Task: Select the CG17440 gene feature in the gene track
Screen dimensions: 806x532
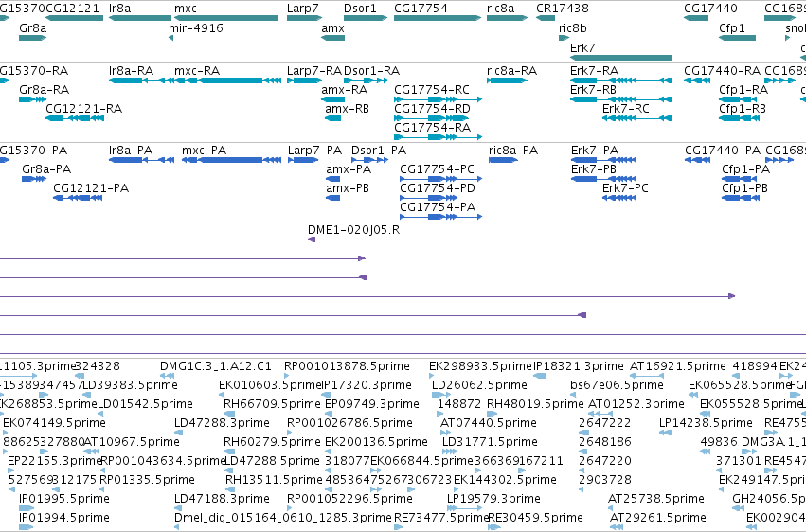Action: coord(696,18)
